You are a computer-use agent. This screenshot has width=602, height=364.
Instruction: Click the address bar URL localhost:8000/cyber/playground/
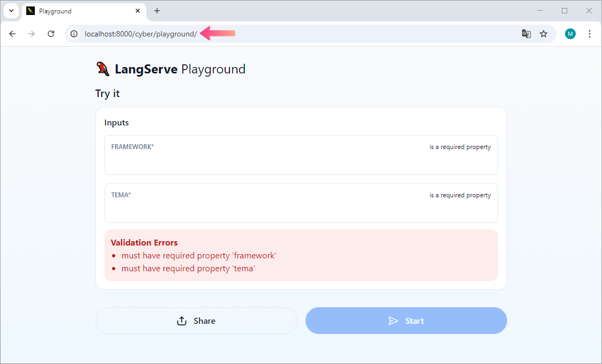pos(140,34)
